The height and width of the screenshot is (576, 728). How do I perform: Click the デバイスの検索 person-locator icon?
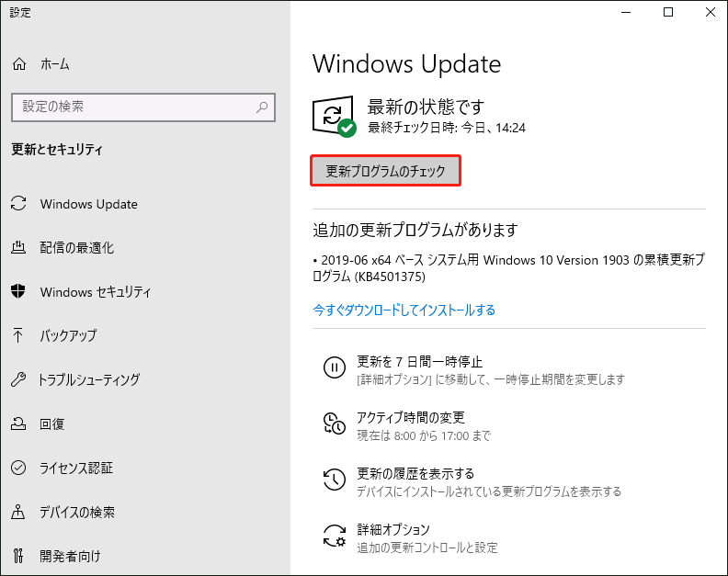pos(18,512)
